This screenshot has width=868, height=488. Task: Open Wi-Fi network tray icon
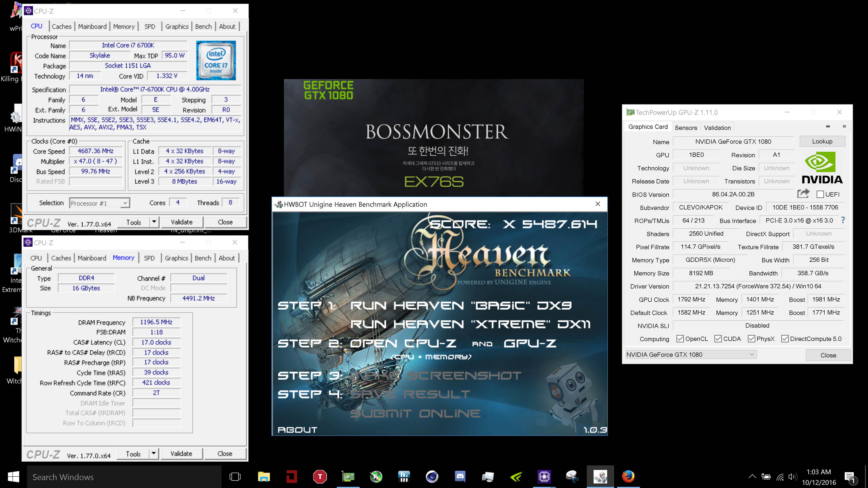780,476
